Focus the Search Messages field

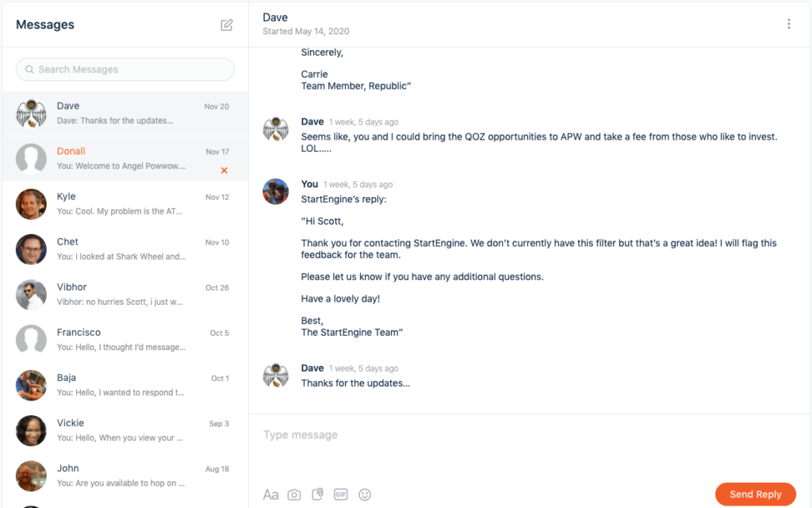(124, 70)
